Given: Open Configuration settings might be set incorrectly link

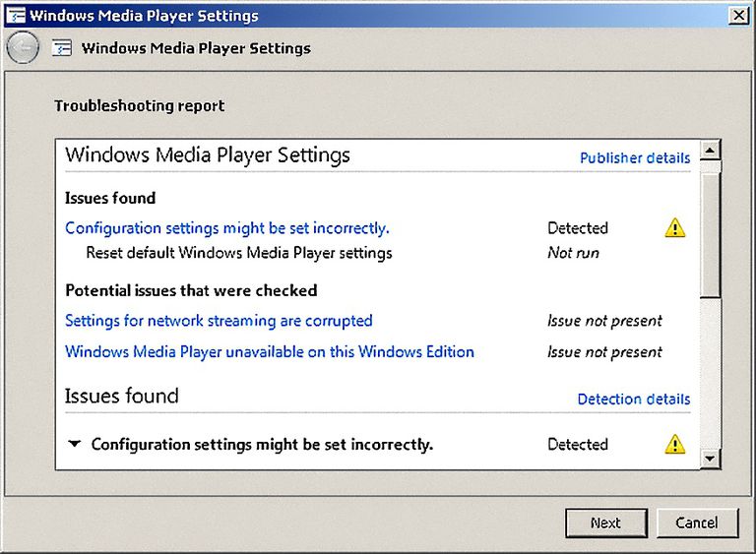Looking at the screenshot, I should (x=227, y=228).
